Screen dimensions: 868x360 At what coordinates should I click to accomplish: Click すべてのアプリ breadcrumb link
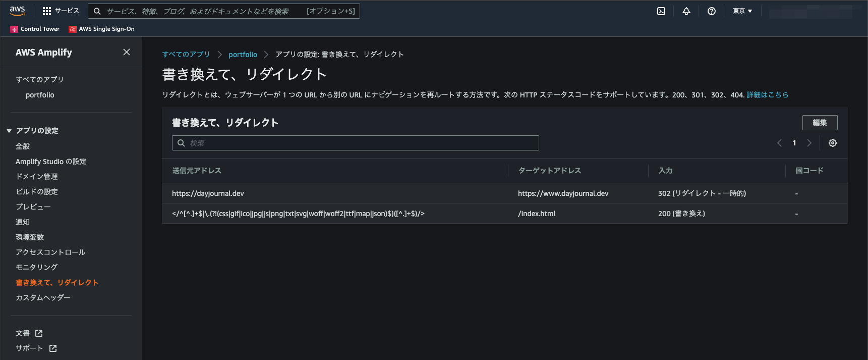coord(186,54)
